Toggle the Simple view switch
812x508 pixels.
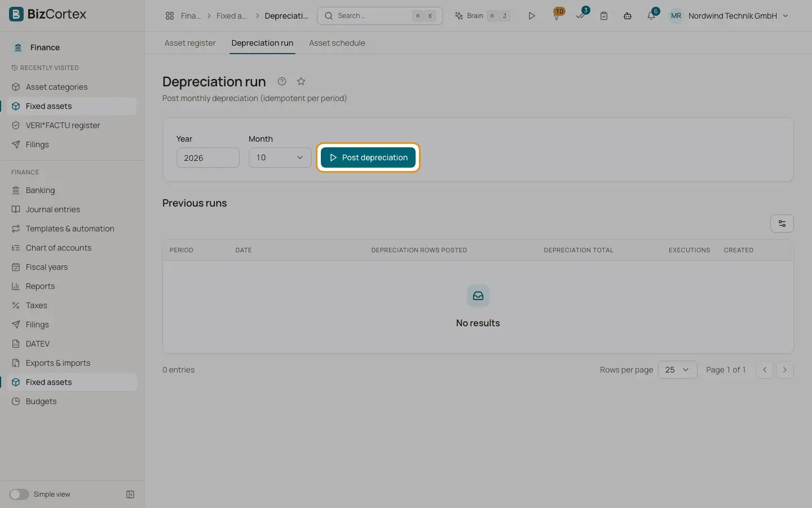tap(19, 494)
